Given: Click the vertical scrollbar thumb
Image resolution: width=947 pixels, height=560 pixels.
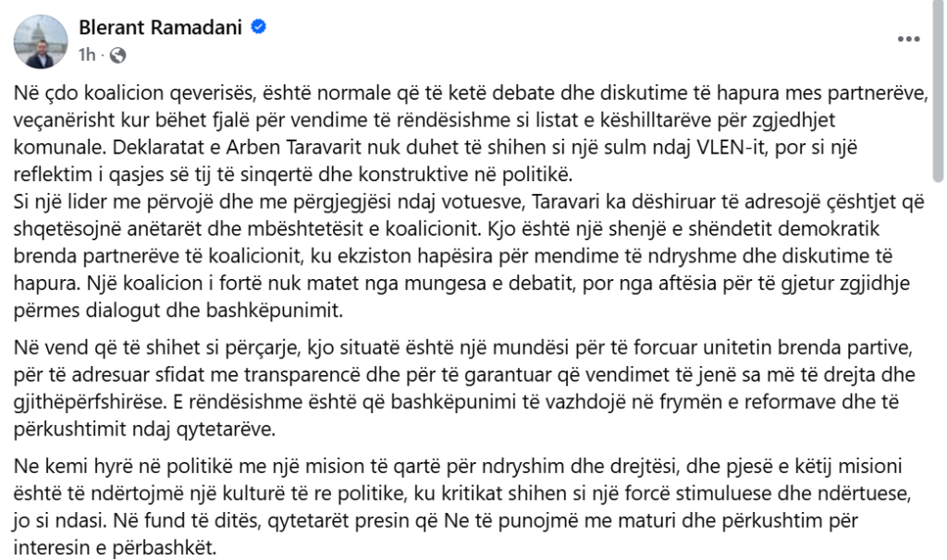Looking at the screenshot, I should click(x=938, y=91).
